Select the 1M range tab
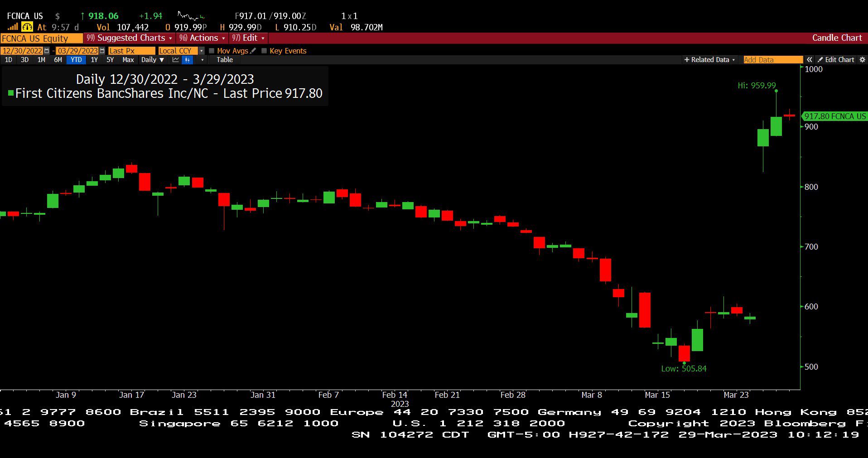 41,60
